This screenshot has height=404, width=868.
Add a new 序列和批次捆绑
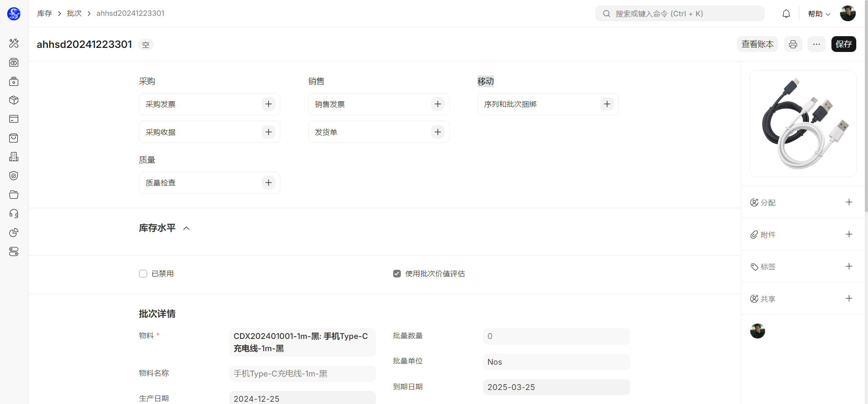point(607,104)
